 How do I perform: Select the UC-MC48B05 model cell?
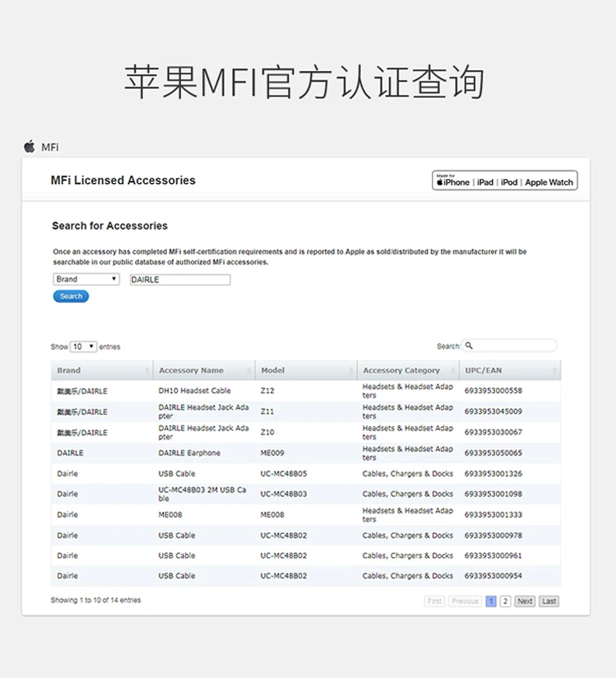pos(283,474)
